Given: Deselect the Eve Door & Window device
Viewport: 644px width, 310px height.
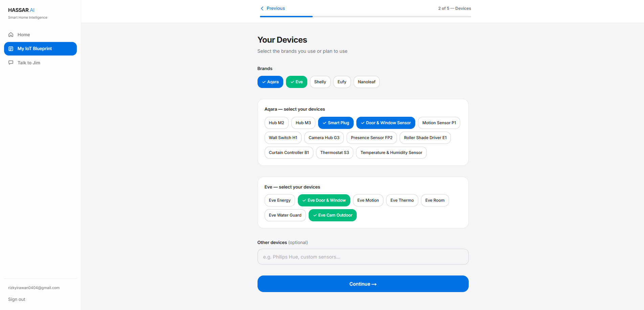Looking at the screenshot, I should click(x=324, y=200).
